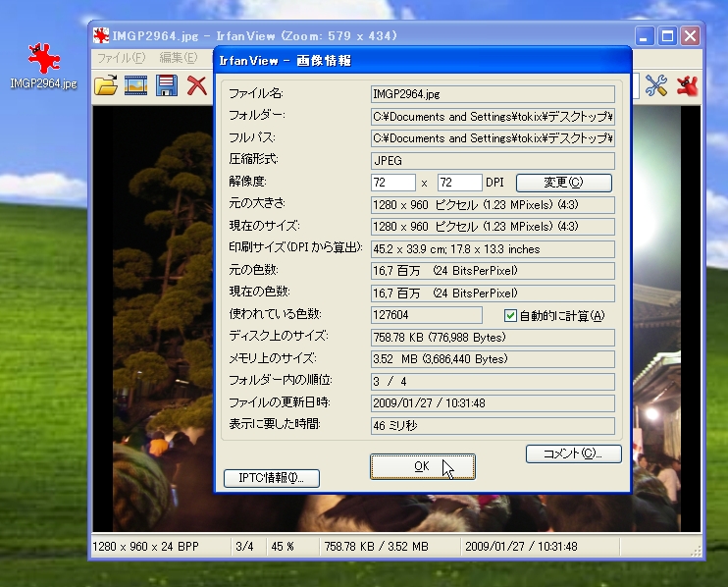The height and width of the screenshot is (587, 728).
Task: Click the 元の大きさ value field
Action: pyautogui.click(x=493, y=205)
